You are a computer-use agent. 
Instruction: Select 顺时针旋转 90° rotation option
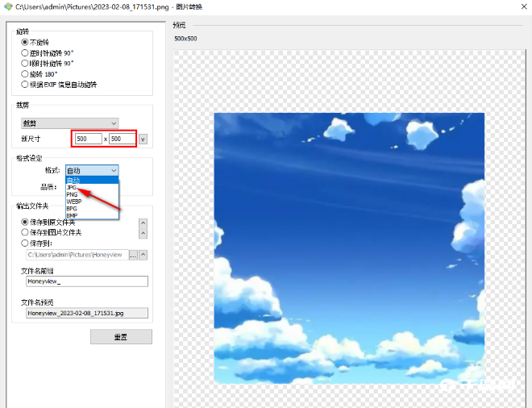click(25, 63)
